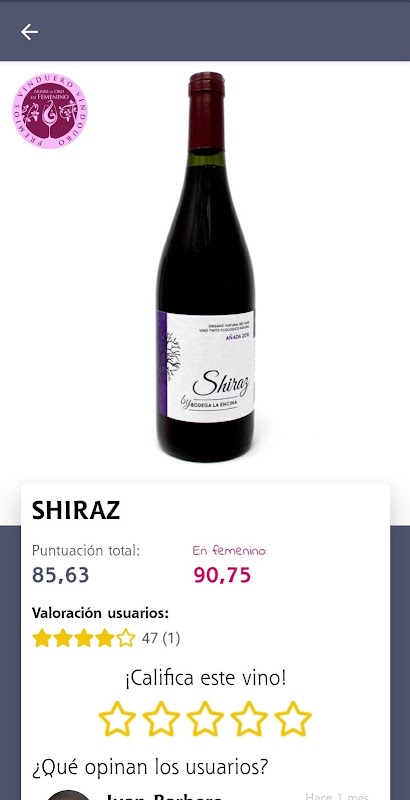This screenshot has height=800, width=410.
Task: Click first filled star under Valoración usuarios
Action: point(42,638)
